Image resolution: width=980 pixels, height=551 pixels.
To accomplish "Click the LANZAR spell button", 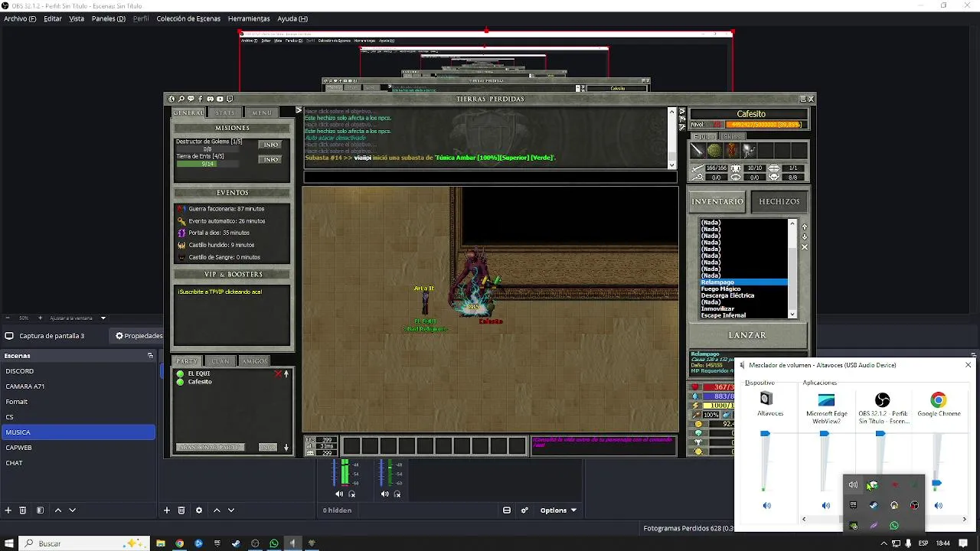I will coord(747,335).
